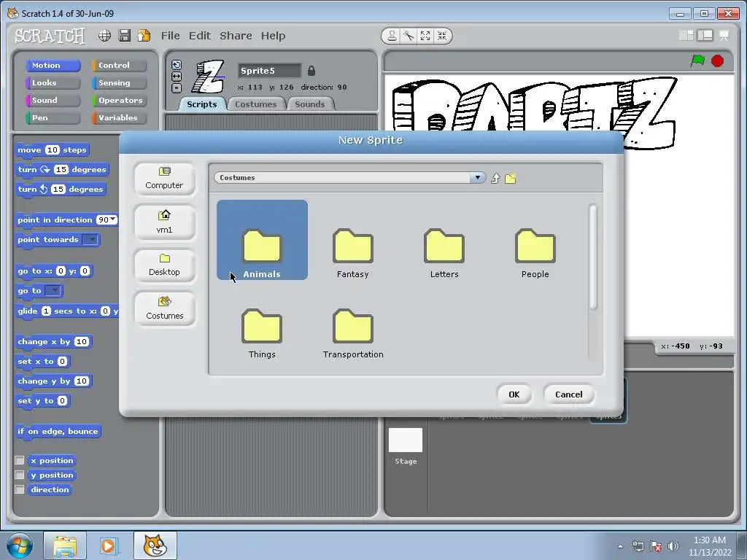Select the Pen blocks category
This screenshot has height=560, width=747.
tap(53, 118)
